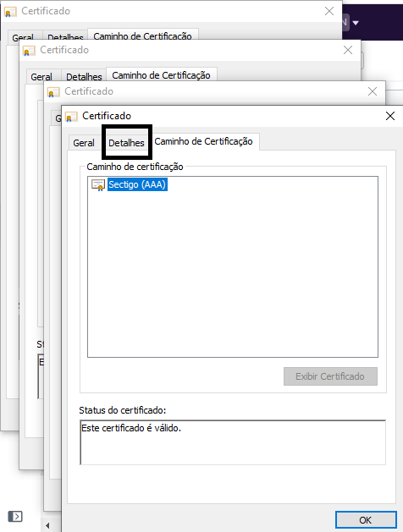The height and width of the screenshot is (532, 403).
Task: Click the Exibir Certificado button
Action: tap(330, 376)
